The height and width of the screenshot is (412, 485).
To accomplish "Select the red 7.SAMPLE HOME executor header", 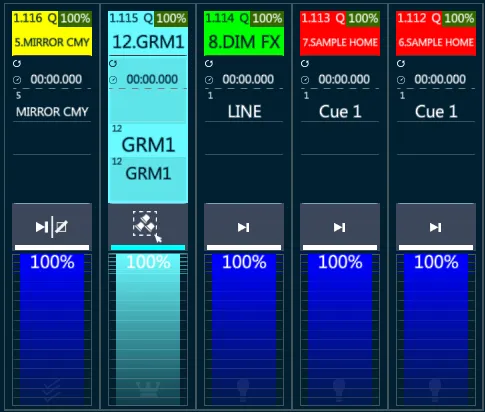I will pyautogui.click(x=340, y=33).
